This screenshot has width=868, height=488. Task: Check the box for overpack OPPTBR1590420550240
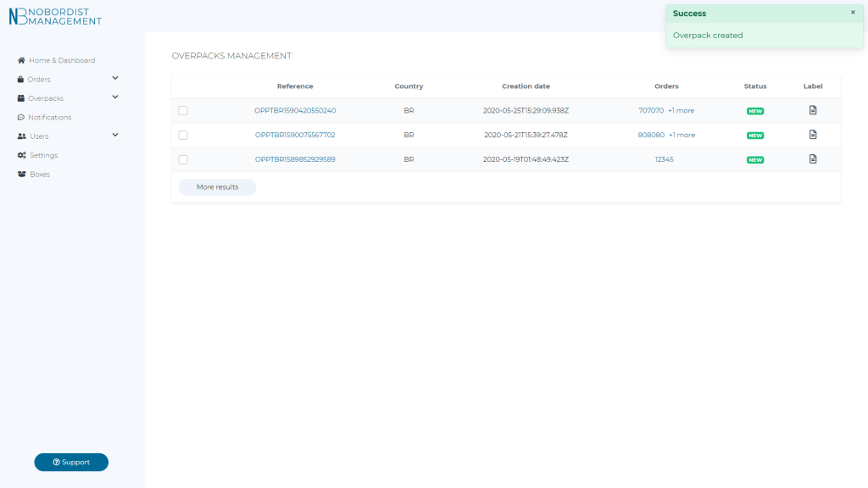(x=183, y=110)
